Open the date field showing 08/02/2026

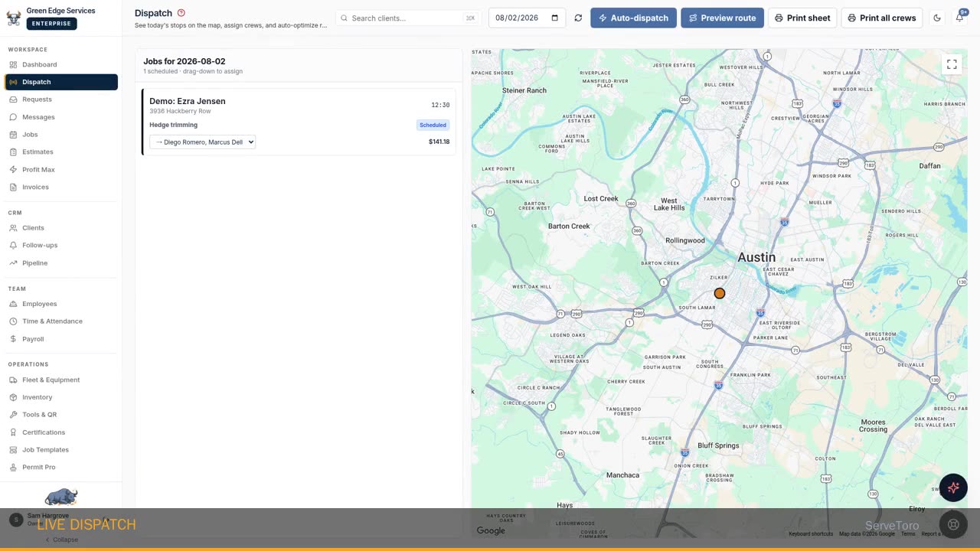[527, 18]
